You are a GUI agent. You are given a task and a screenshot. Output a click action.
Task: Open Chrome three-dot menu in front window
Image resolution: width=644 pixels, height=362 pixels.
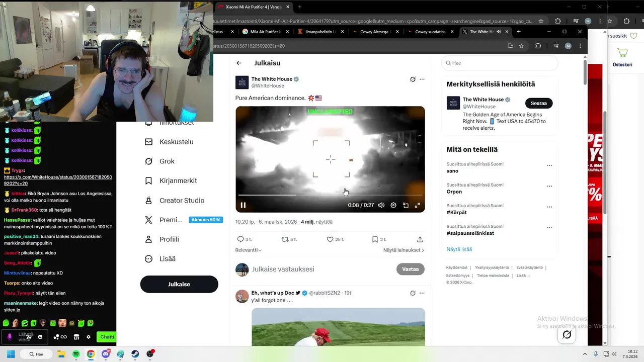click(x=580, y=46)
